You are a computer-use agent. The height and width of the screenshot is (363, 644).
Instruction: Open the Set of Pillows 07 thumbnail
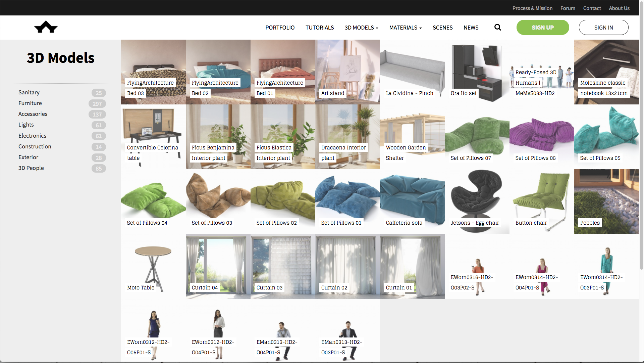pyautogui.click(x=477, y=137)
